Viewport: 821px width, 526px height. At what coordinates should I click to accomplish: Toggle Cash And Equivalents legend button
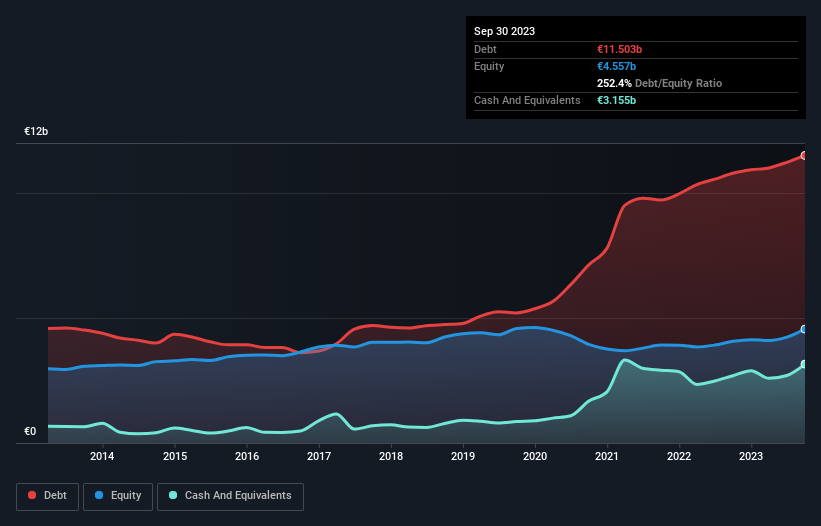(230, 496)
